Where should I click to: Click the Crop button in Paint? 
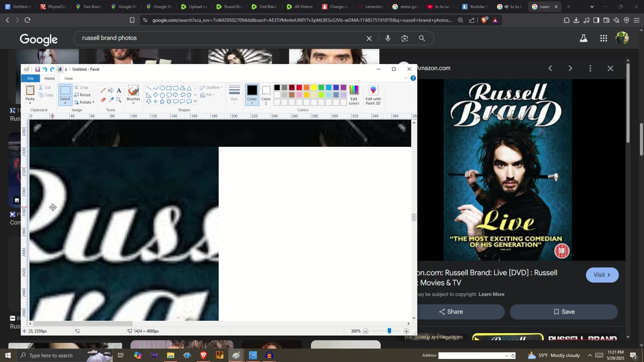pos(81,87)
